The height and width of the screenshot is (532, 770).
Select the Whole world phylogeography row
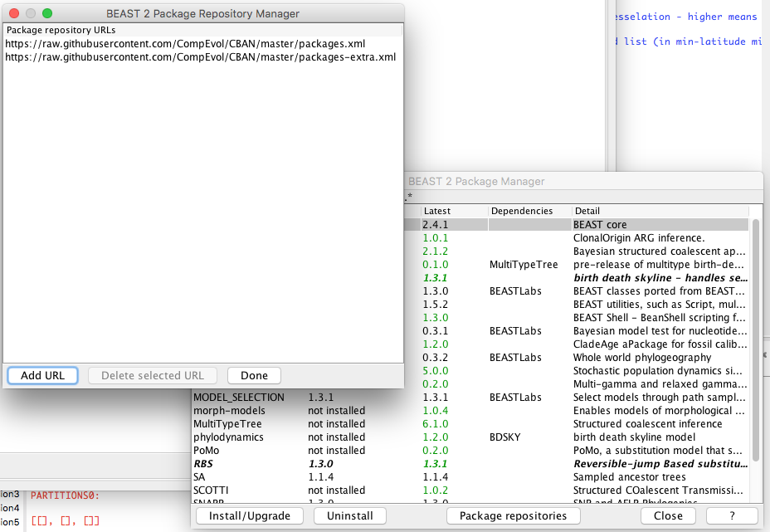(x=577, y=357)
